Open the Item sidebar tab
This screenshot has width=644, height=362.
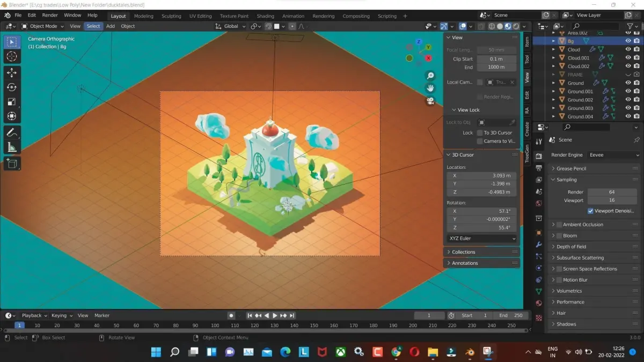[x=527, y=41]
